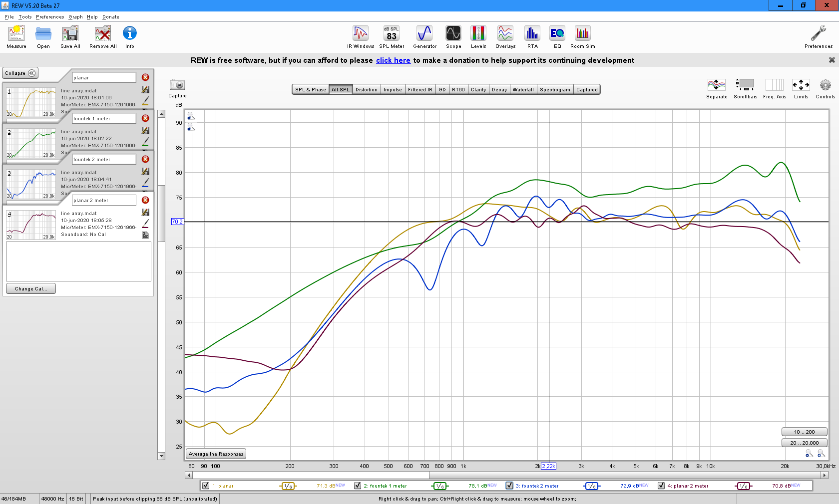839x504 pixels.
Task: Click fountek 1 meter 1/6 smoothing indicator
Action: (440, 486)
